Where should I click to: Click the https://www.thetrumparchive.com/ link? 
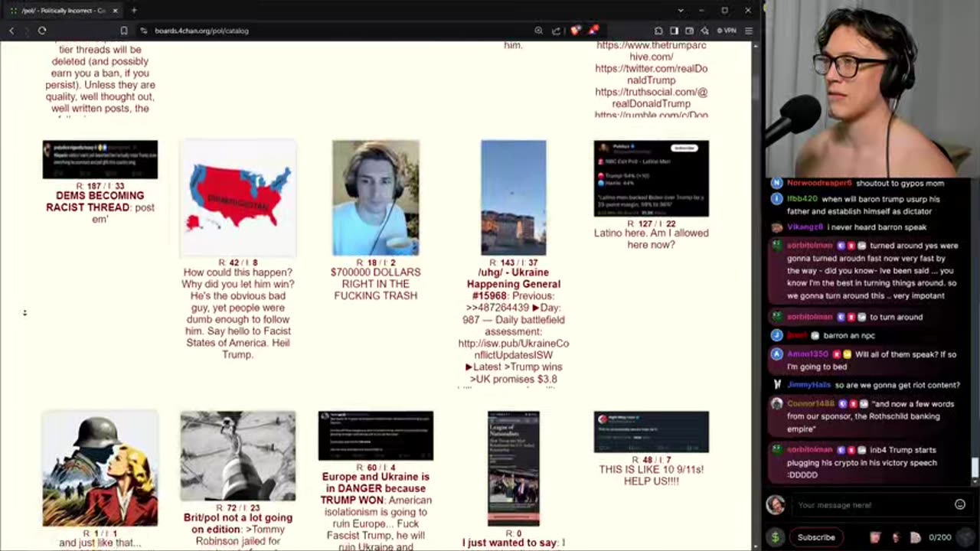pyautogui.click(x=651, y=51)
